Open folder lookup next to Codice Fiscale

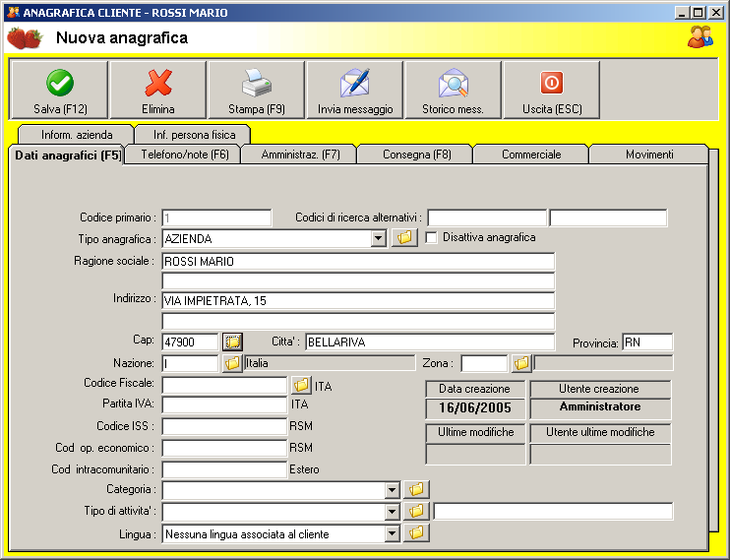point(301,385)
